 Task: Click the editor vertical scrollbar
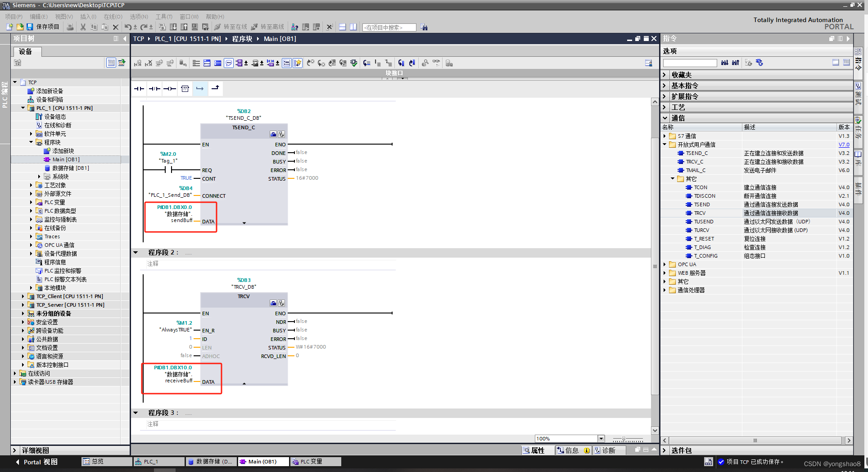point(655,266)
